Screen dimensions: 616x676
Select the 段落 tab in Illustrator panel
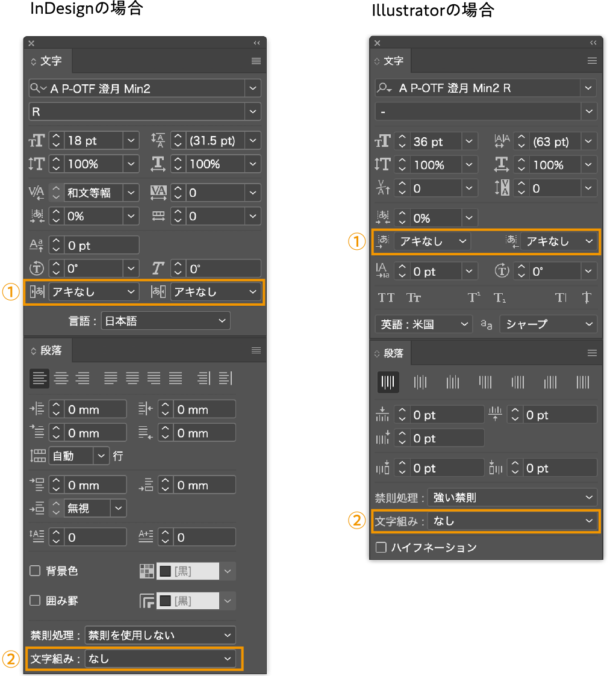(390, 353)
